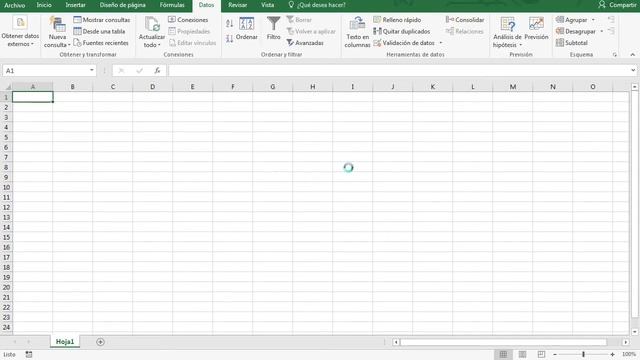
Task: Click Previsión forecast sheet icon
Action: click(536, 24)
